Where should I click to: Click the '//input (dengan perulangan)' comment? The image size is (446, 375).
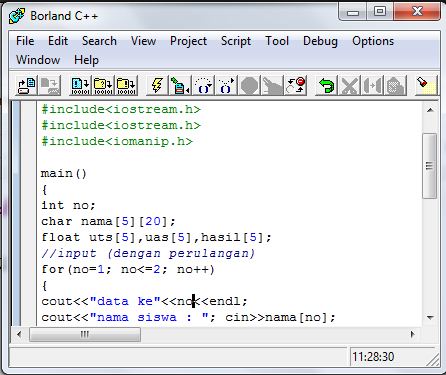pyautogui.click(x=148, y=253)
